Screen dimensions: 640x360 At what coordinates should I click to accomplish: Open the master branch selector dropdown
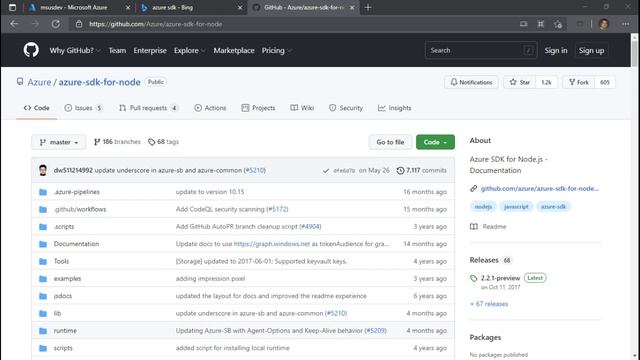(59, 142)
